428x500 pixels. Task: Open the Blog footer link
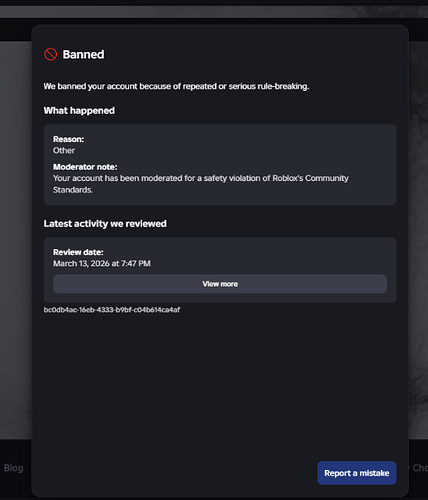(x=14, y=468)
